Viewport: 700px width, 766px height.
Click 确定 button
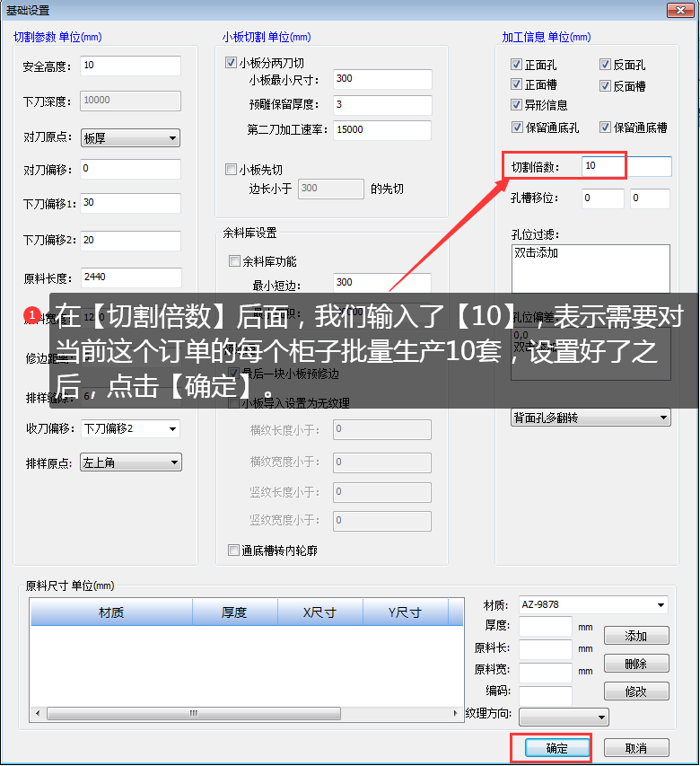pos(557,748)
